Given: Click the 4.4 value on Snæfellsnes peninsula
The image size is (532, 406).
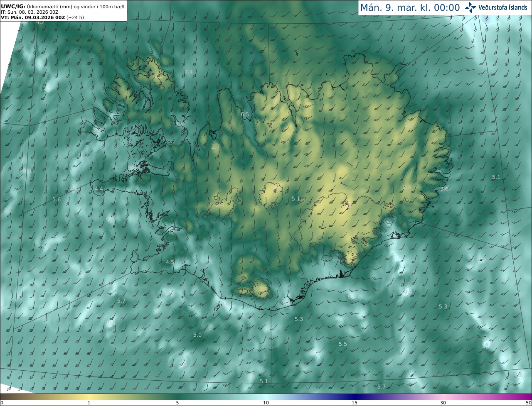Looking at the screenshot, I should tap(99, 189).
